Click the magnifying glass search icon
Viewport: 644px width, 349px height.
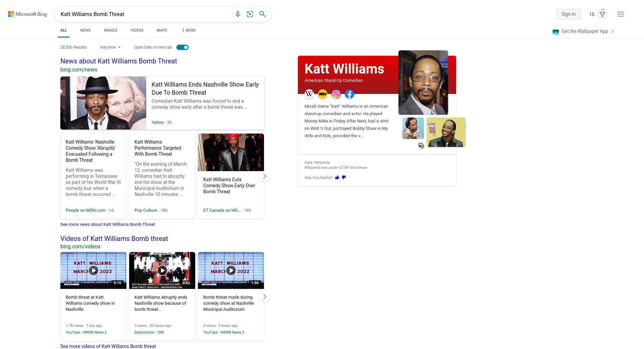(x=263, y=14)
